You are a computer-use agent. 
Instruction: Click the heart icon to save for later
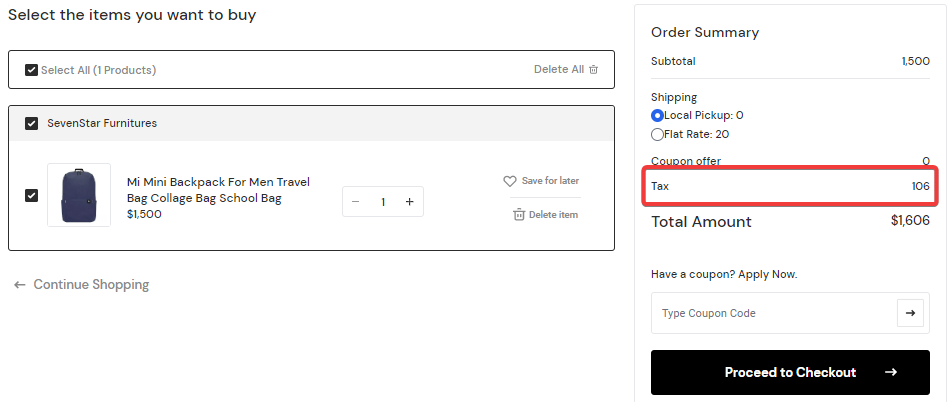pyautogui.click(x=510, y=181)
